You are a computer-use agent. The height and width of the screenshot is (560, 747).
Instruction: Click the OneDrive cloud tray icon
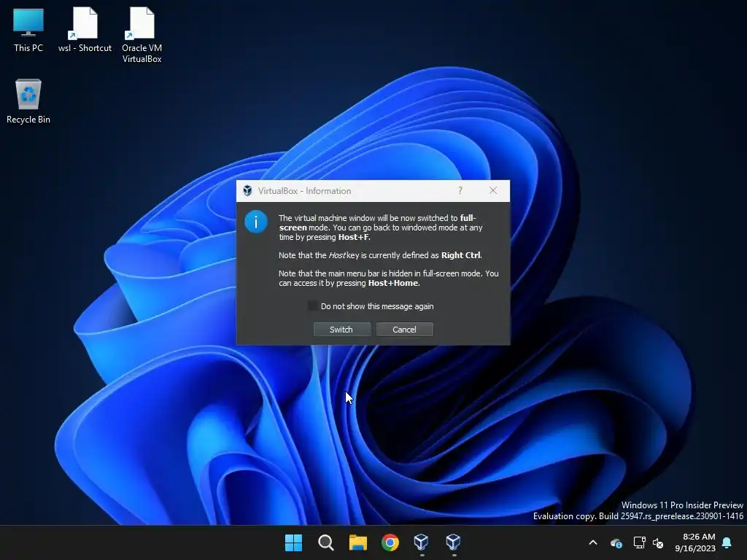click(616, 542)
